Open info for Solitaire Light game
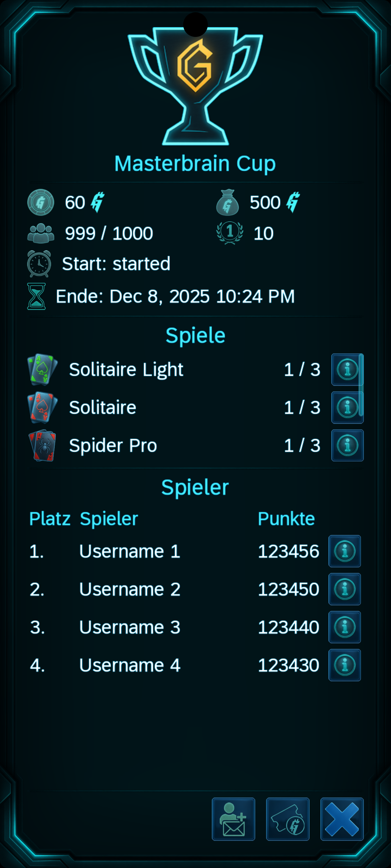 (x=347, y=370)
